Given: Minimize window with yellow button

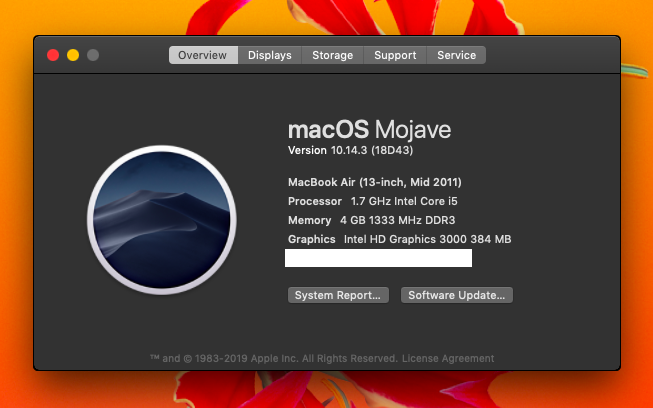Looking at the screenshot, I should coord(73,55).
